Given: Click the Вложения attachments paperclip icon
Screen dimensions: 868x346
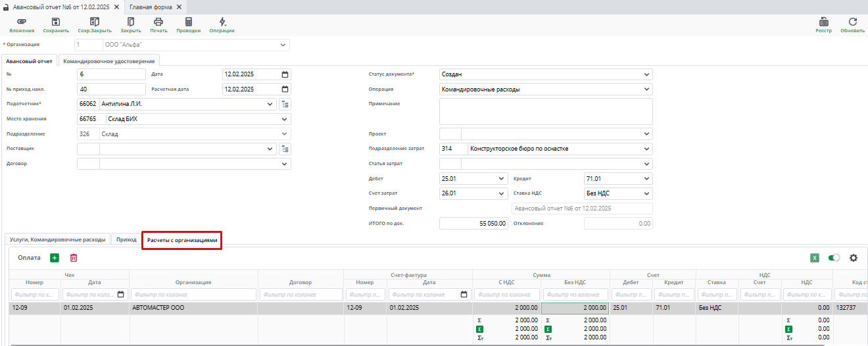Looking at the screenshot, I should [22, 22].
